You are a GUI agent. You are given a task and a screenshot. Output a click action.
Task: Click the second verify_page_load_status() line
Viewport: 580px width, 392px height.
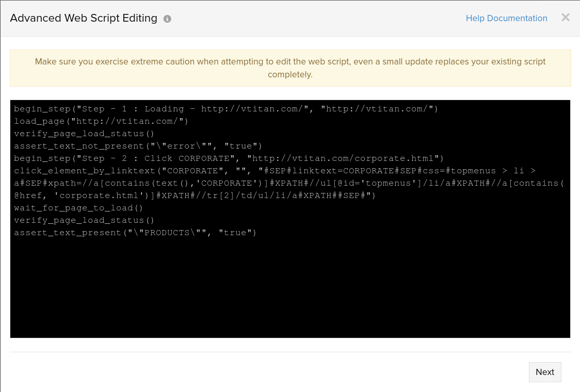click(x=84, y=220)
